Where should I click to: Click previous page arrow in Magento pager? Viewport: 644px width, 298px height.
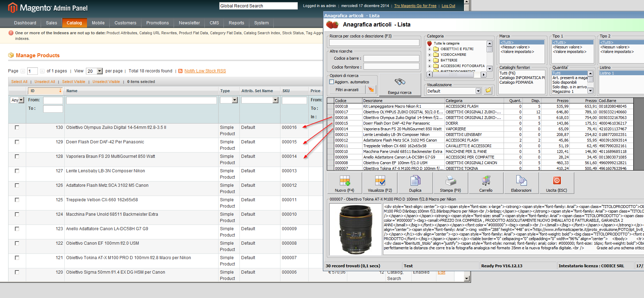(23, 71)
